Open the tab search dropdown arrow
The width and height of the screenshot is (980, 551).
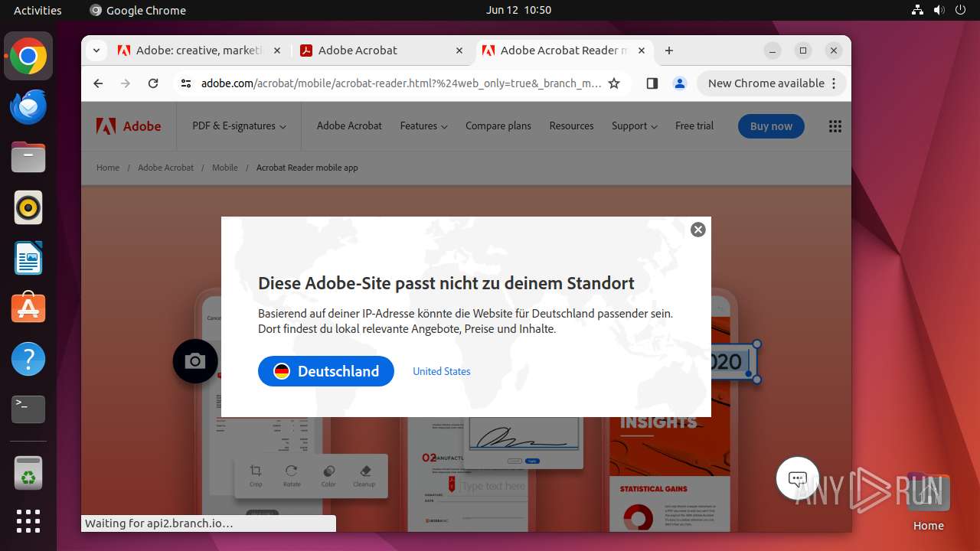coord(96,51)
